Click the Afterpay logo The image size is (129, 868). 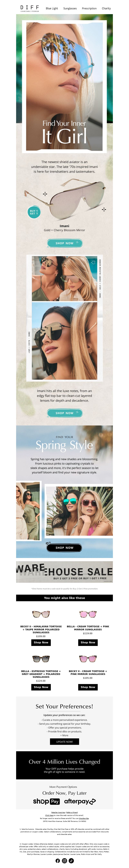coord(80,801)
